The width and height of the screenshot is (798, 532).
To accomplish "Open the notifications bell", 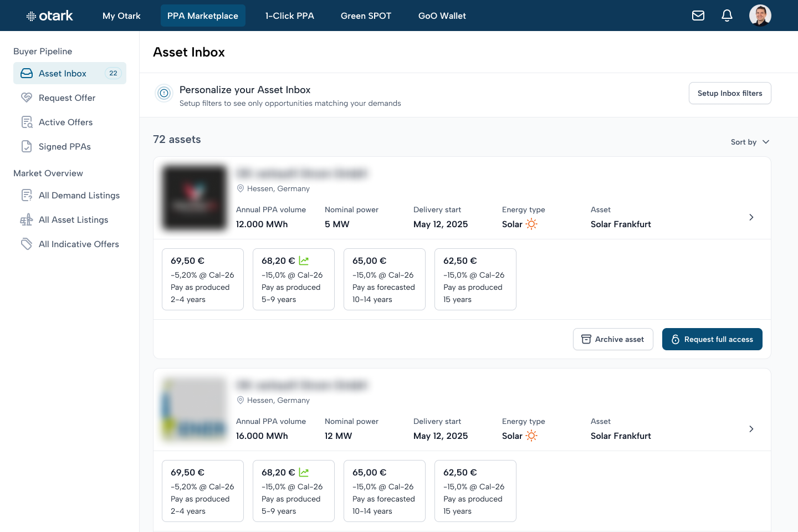I will coord(727,16).
